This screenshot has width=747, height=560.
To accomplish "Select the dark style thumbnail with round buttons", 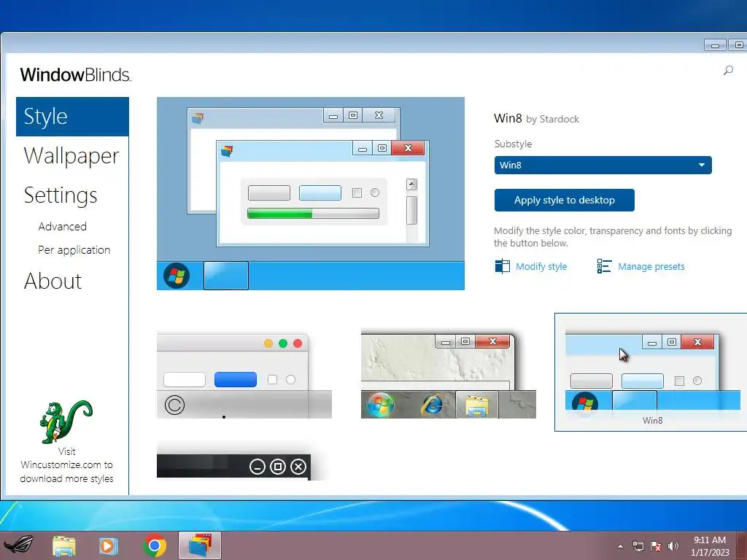I will click(241, 461).
